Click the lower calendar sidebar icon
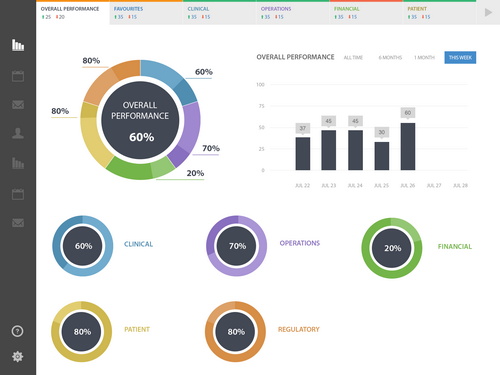This screenshot has width=500, height=375. [18, 194]
